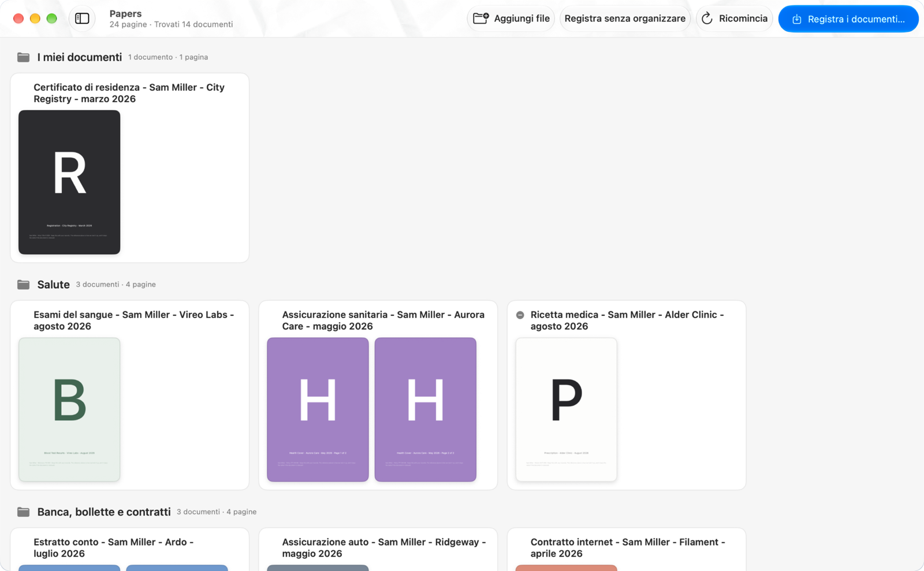Click the Salute folder icon
924x571 pixels.
23,285
